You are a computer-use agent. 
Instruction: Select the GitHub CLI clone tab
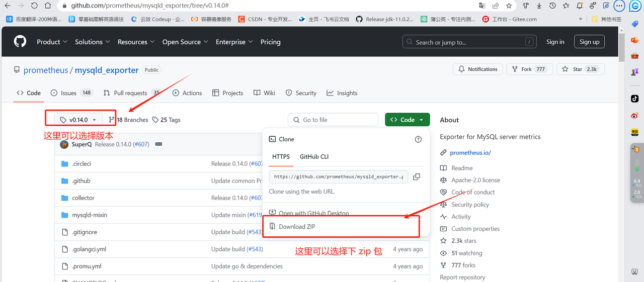tap(314, 157)
